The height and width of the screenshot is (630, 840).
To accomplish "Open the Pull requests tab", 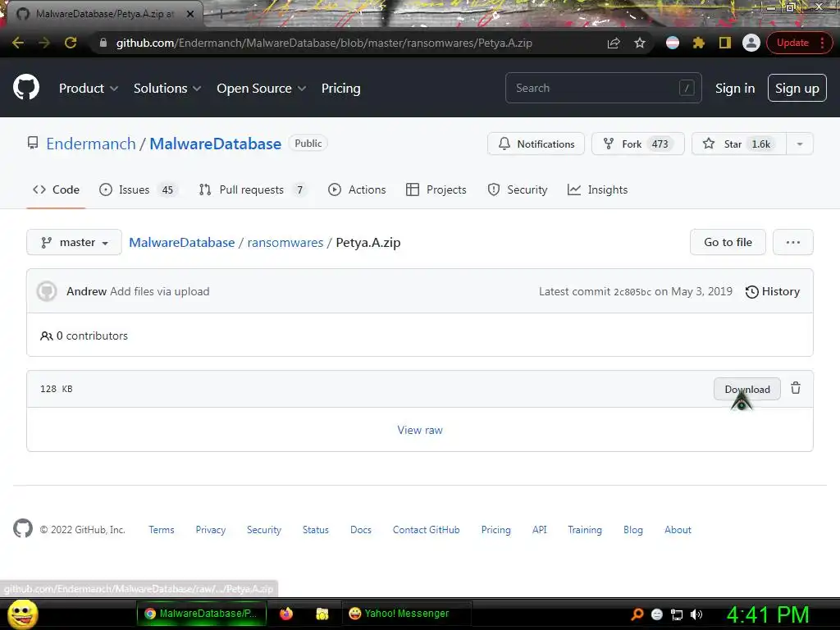I will pos(253,189).
